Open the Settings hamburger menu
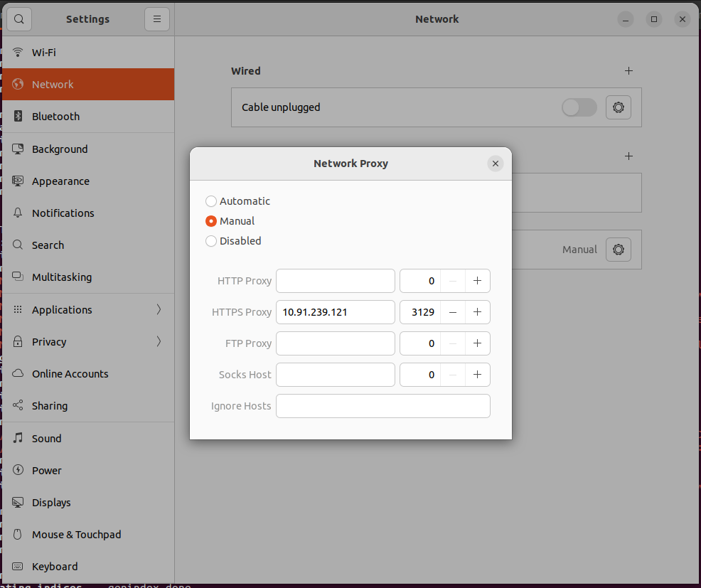The height and width of the screenshot is (588, 701). pos(156,19)
